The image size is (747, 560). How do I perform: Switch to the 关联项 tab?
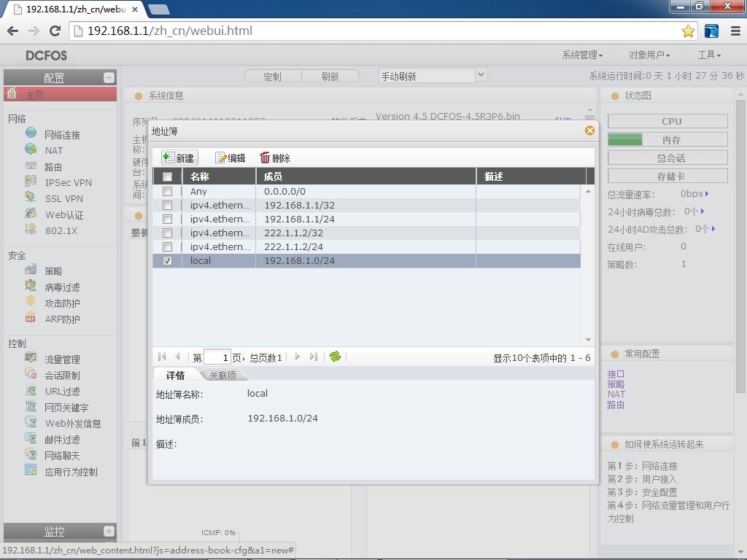coord(222,376)
